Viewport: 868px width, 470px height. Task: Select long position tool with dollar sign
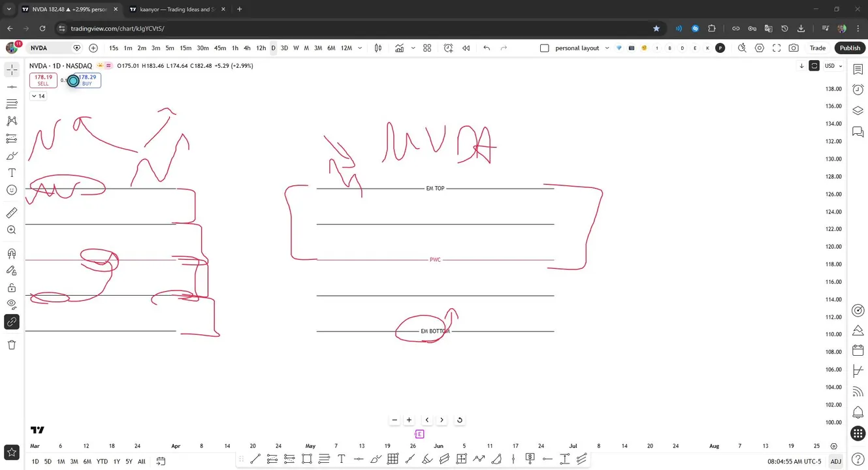(530, 459)
